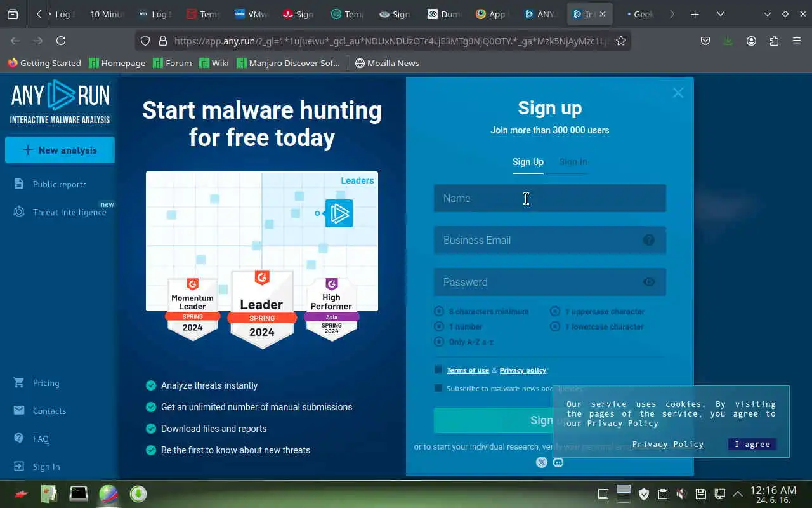This screenshot has height=508, width=812.
Task: Switch to the Dum tab
Action: 444,14
